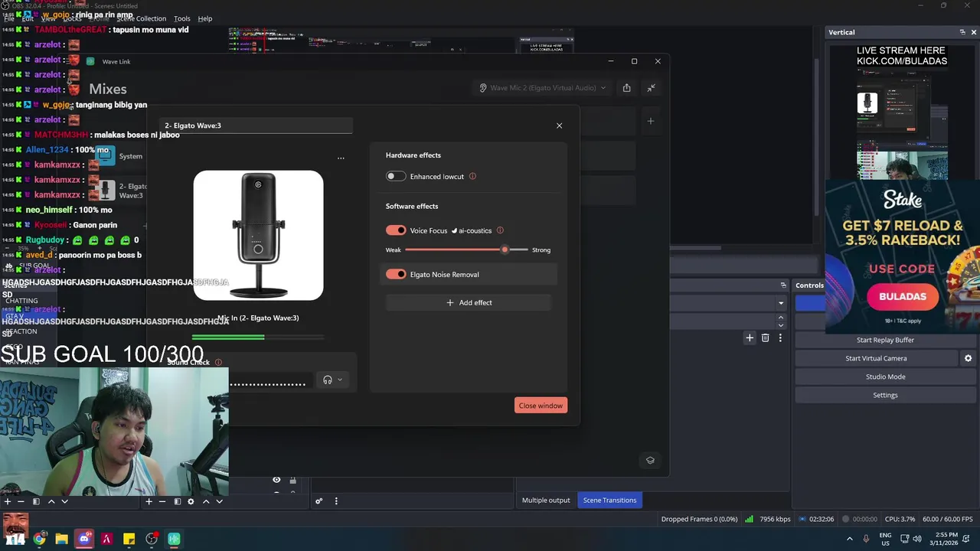Click the share icon in Wave Link

point(626,88)
